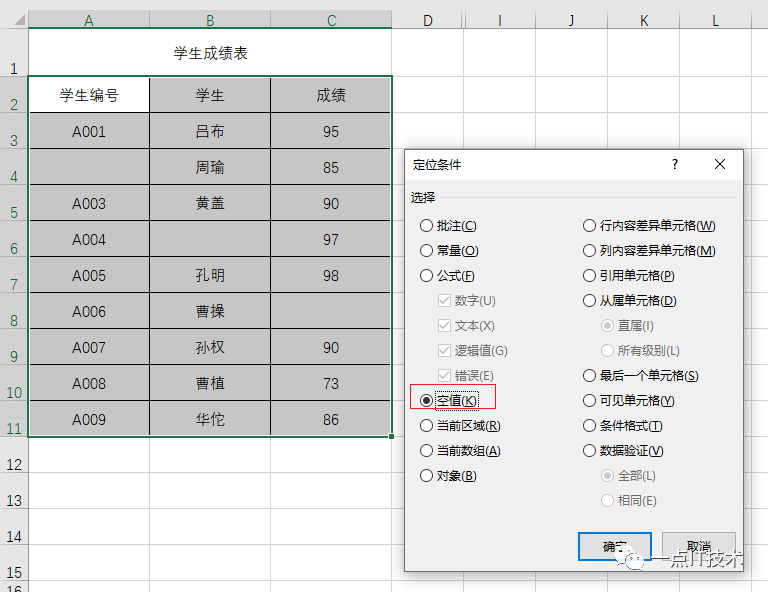Click the 学生成绩表 title cell
The height and width of the screenshot is (592, 768).
tap(210, 53)
